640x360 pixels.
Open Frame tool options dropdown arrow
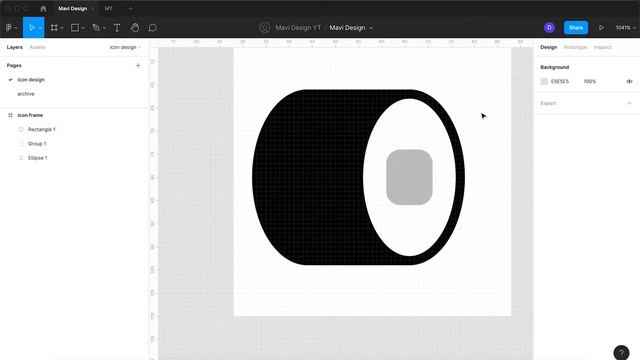pyautogui.click(x=62, y=28)
